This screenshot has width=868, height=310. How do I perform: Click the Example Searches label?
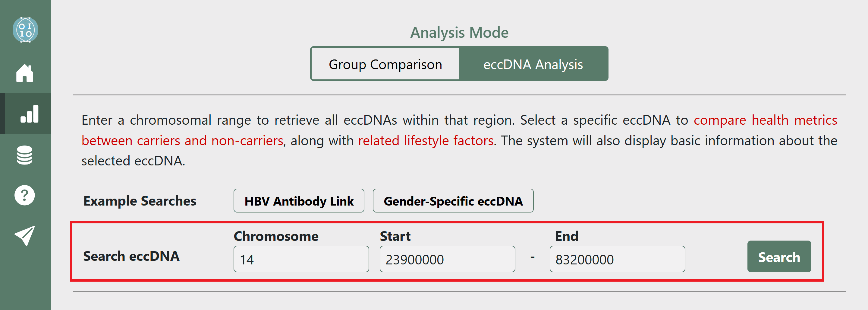pyautogui.click(x=140, y=201)
